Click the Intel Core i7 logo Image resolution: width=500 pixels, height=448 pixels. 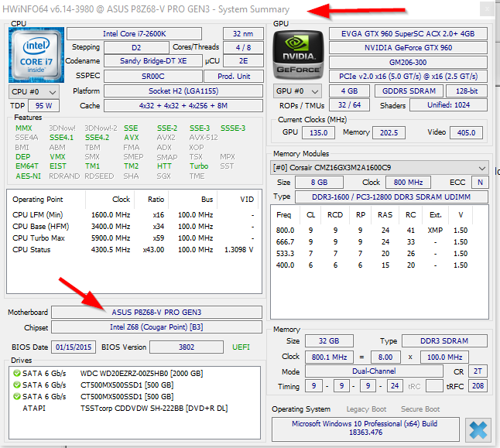coord(36,55)
